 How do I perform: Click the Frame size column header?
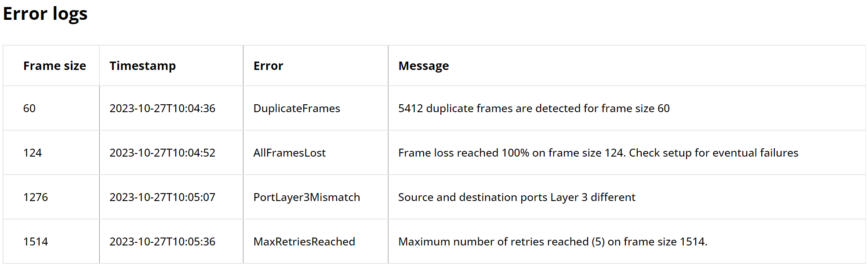(54, 66)
